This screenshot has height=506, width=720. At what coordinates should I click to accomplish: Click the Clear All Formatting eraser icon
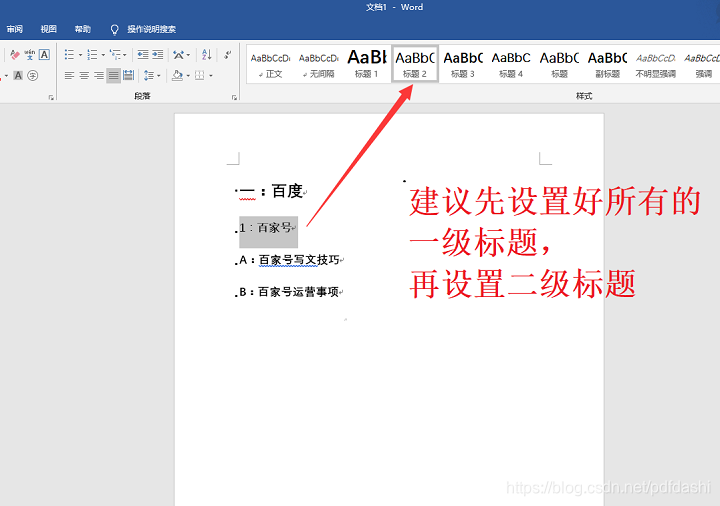pyautogui.click(x=15, y=55)
